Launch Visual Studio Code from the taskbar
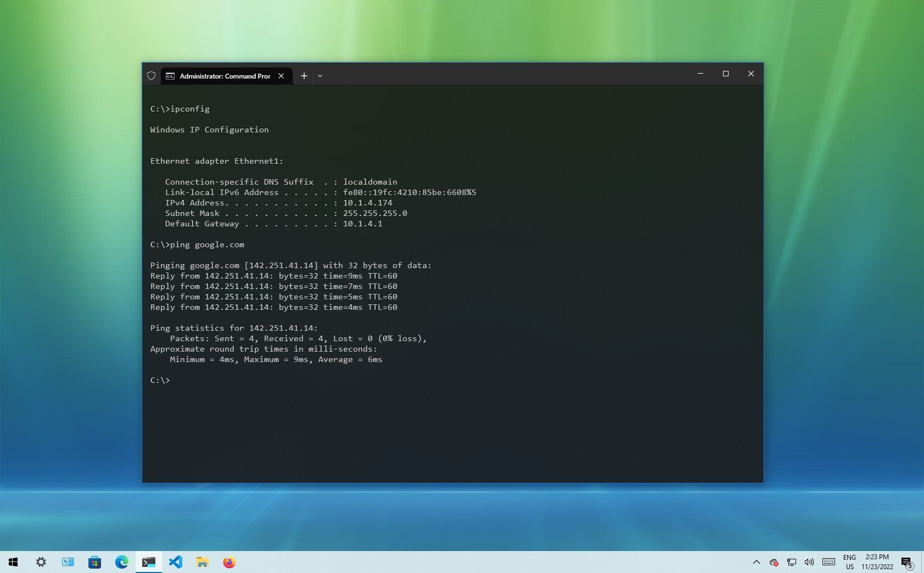 pyautogui.click(x=176, y=562)
